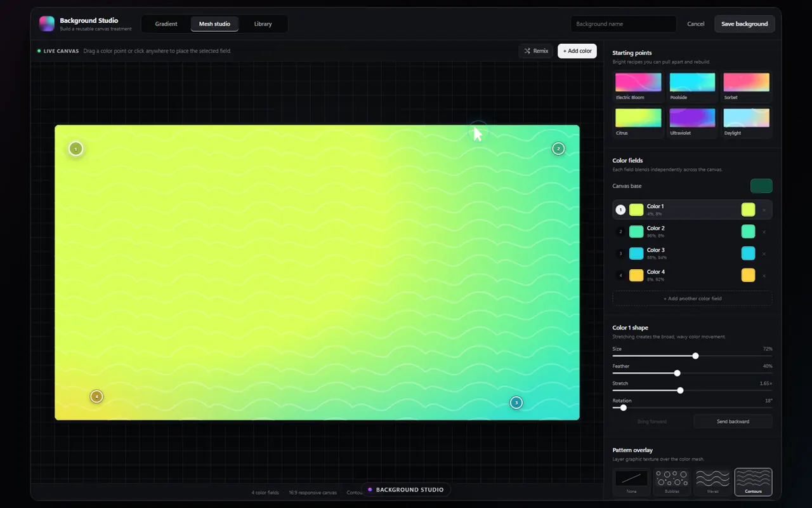Click the Background Studio pill at the bottom
Screen dimensions: 812x508
(406, 490)
